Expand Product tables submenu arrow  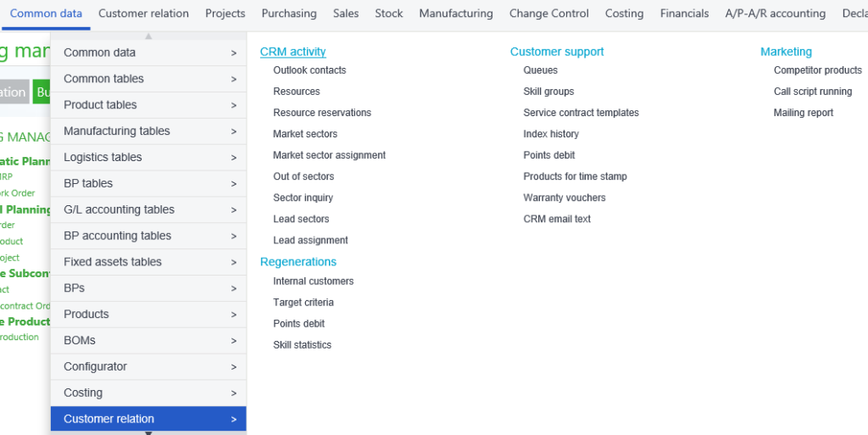[233, 105]
